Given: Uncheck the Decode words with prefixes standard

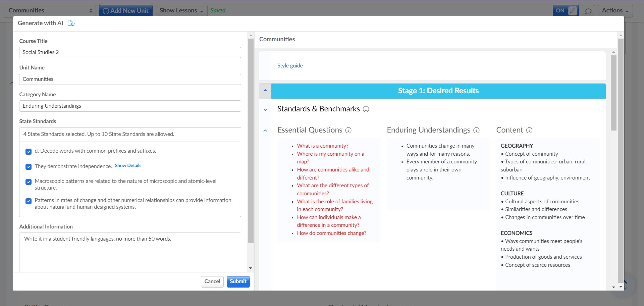Looking at the screenshot, I should (29, 152).
